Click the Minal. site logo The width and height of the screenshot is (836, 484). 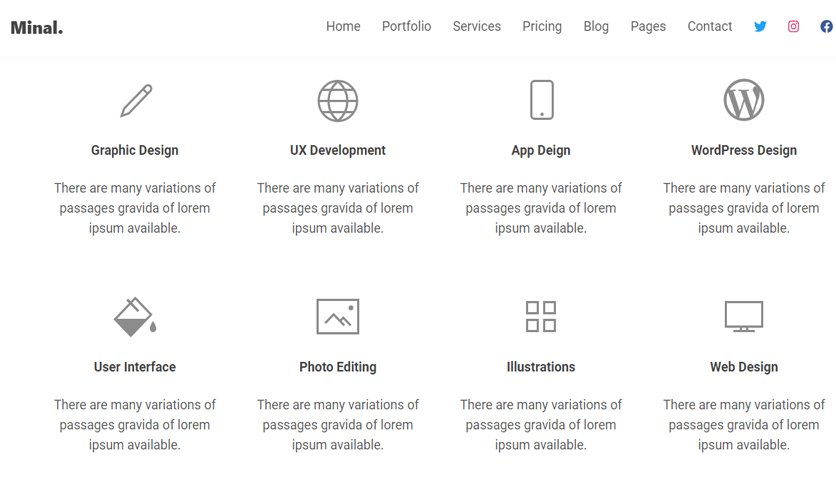(x=37, y=28)
